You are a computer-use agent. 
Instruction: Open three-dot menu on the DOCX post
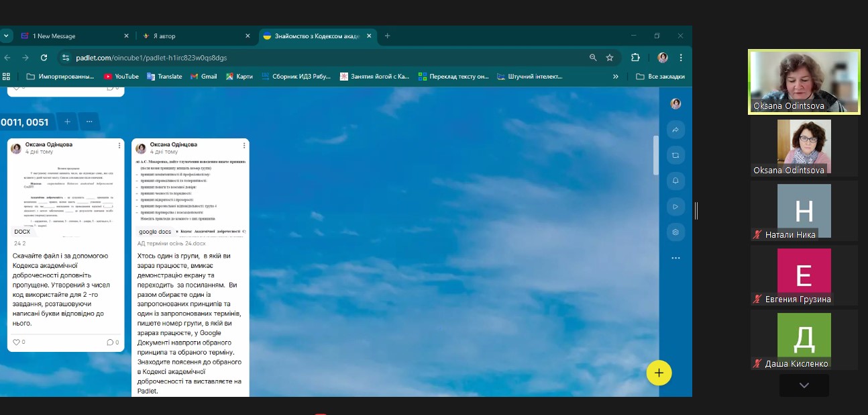tap(120, 146)
